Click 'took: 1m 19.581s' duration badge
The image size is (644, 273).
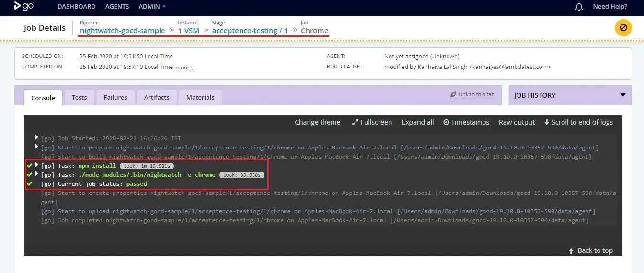147,166
